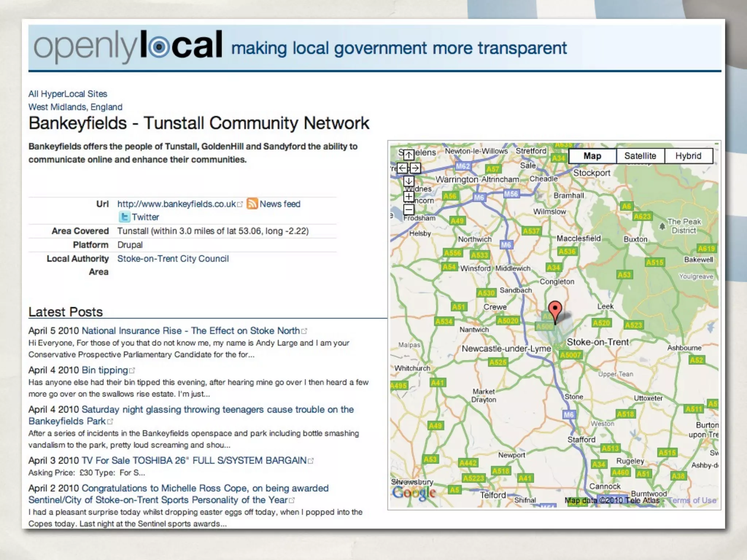Image resolution: width=747 pixels, height=560 pixels.
Task: Visit the bankeyfields.co.uk URL link
Action: tap(177, 204)
